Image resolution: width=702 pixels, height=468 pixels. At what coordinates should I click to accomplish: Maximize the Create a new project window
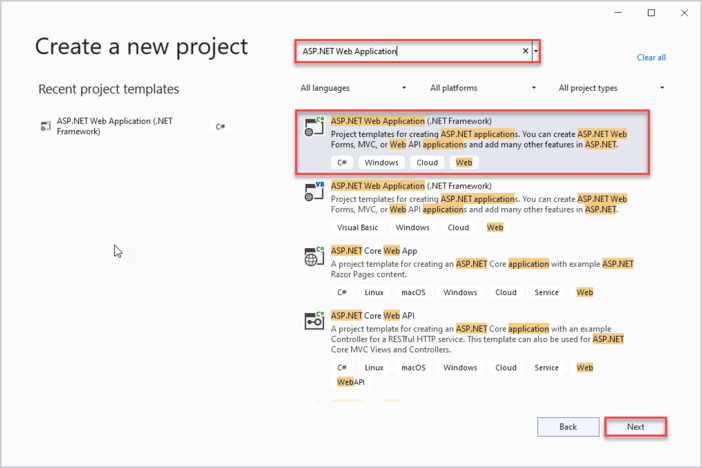pos(651,13)
